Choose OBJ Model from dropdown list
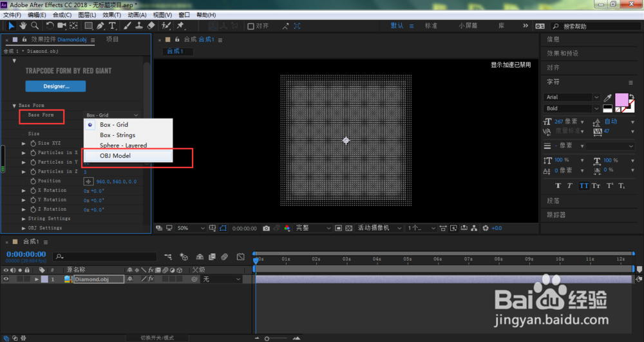This screenshot has width=644, height=342. pyautogui.click(x=128, y=156)
